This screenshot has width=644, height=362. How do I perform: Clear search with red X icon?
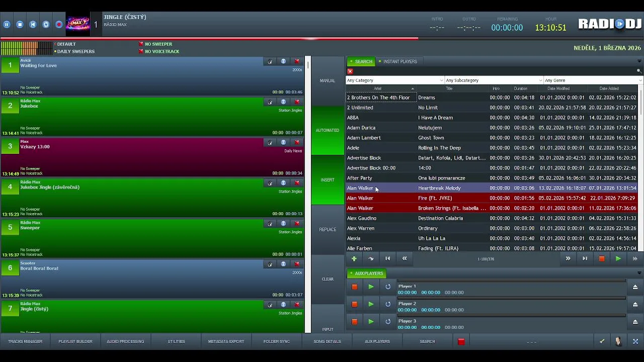(x=350, y=71)
